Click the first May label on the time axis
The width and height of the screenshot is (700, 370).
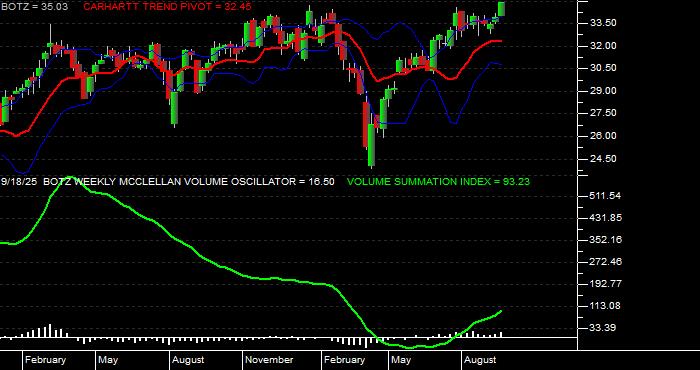(x=108, y=360)
